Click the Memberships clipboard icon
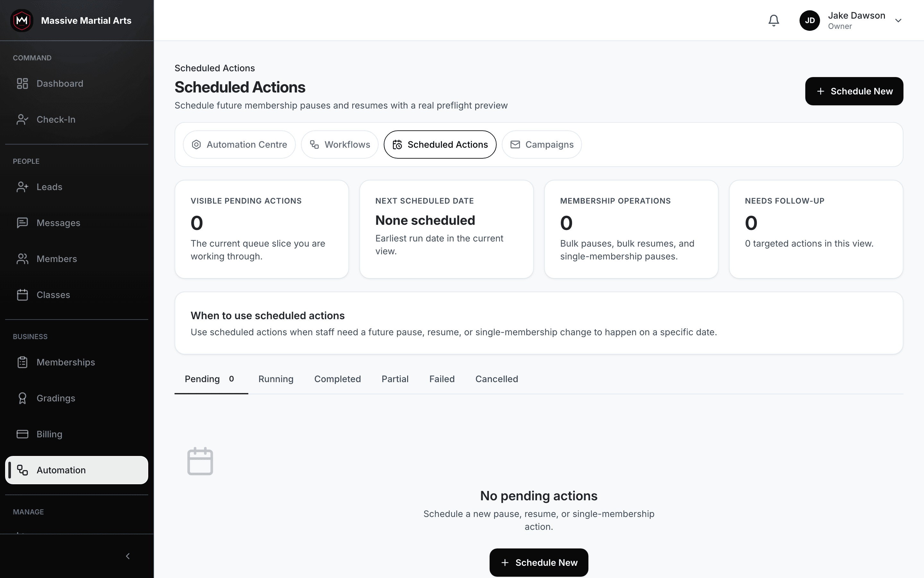924x578 pixels. coord(22,362)
